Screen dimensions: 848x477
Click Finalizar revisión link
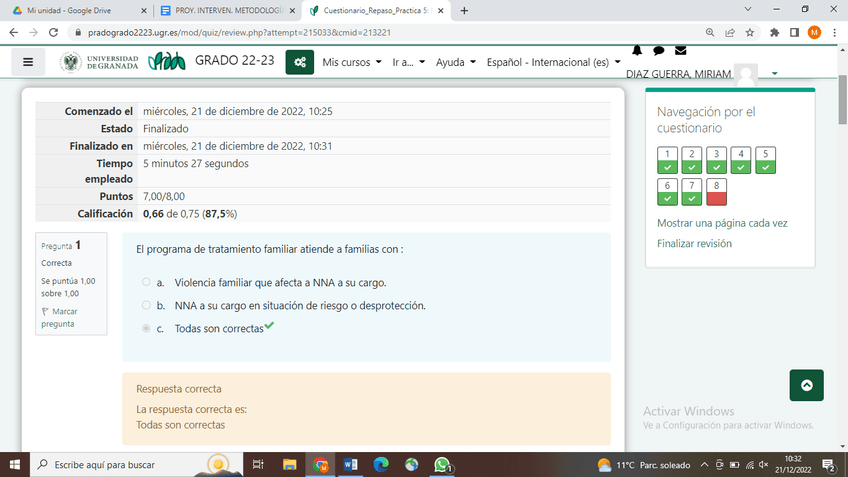click(694, 243)
